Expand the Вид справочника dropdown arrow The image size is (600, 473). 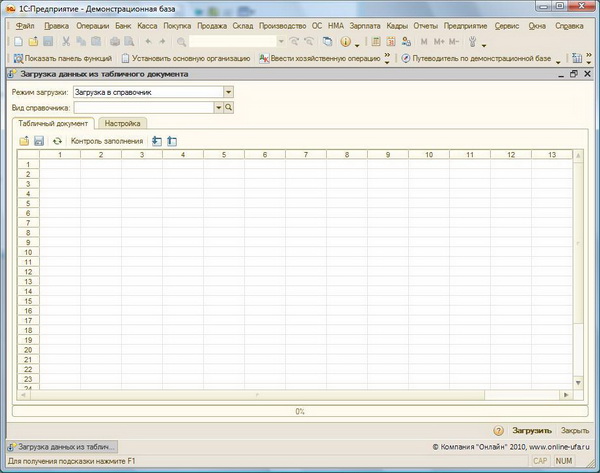click(x=218, y=108)
